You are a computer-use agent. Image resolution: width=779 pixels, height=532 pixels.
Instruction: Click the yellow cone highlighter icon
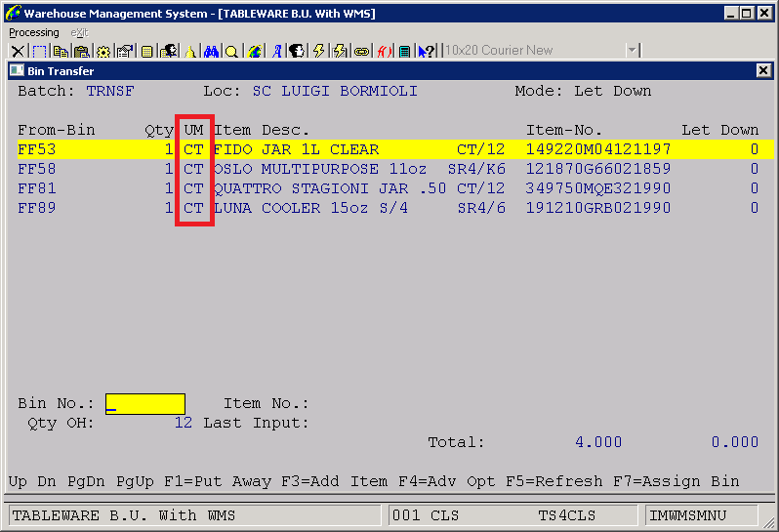(190, 51)
